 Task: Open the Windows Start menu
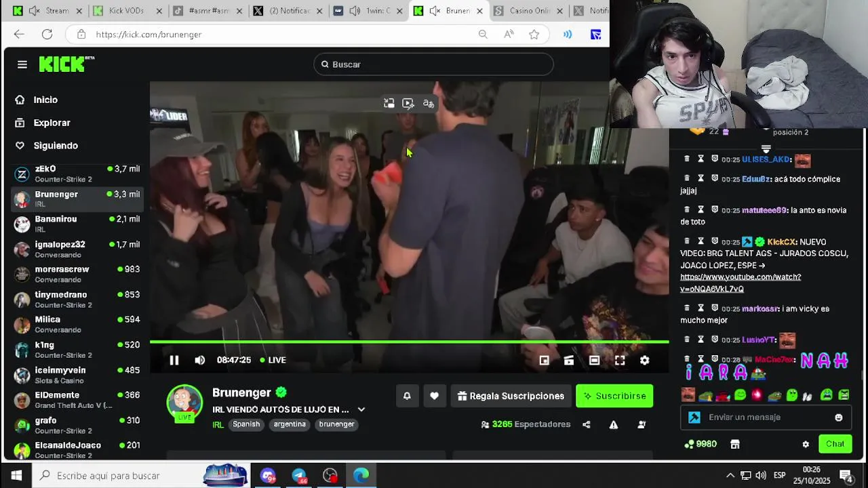click(x=16, y=476)
